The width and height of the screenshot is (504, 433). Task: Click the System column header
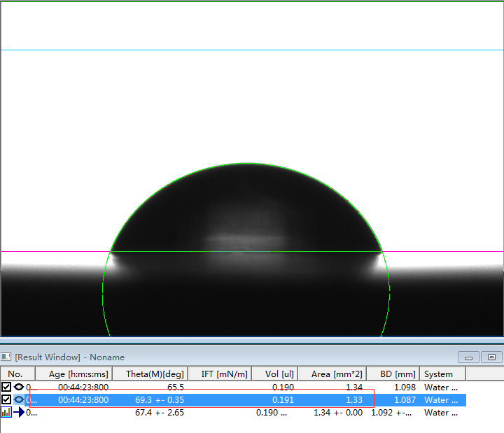tap(438, 374)
